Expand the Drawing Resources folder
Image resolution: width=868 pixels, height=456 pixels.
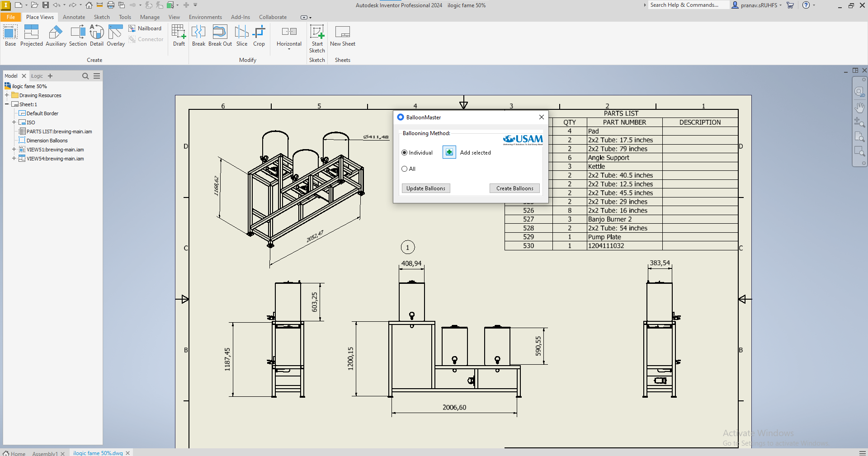click(x=7, y=95)
